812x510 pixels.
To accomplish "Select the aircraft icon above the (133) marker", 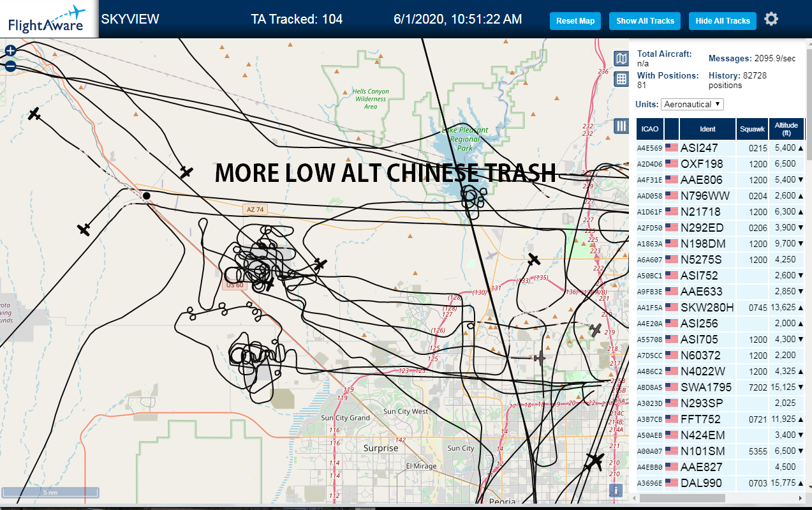I will pos(534,259).
